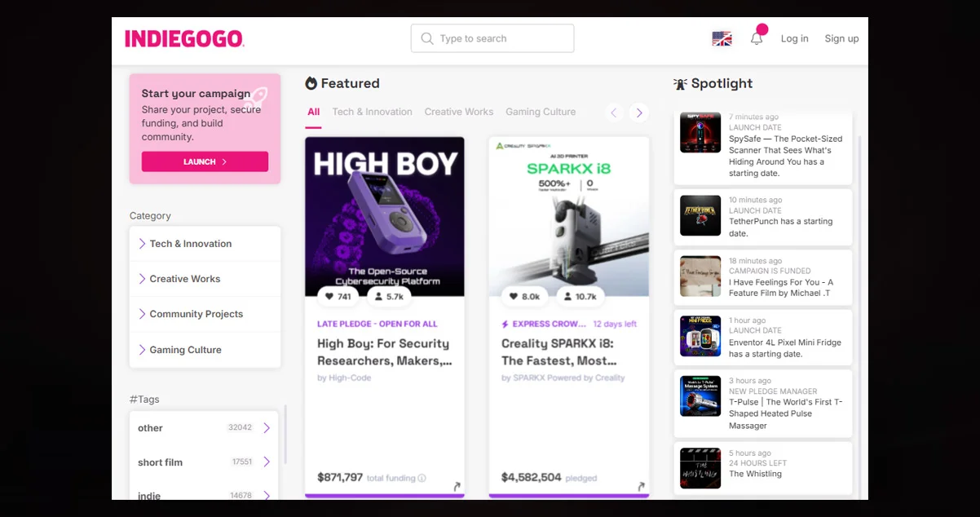Click the magnifier icon in the search box
The width and height of the screenshot is (980, 517).
[x=427, y=38]
